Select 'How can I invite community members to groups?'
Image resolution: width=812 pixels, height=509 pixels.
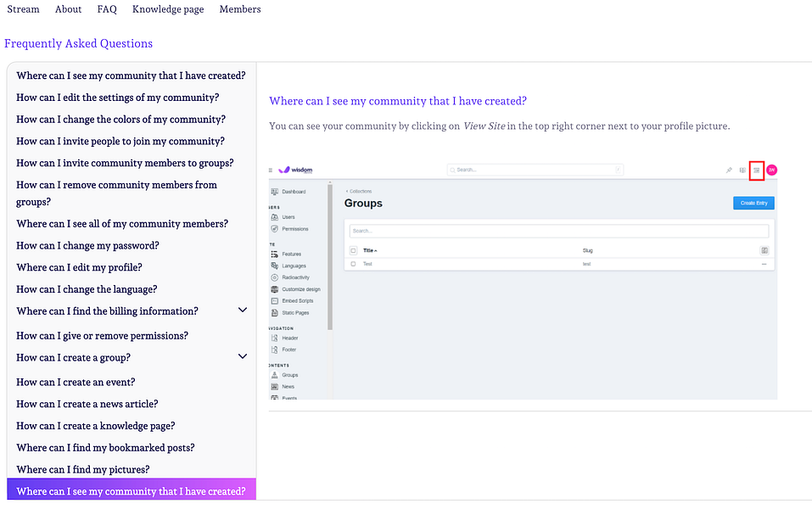[125, 163]
